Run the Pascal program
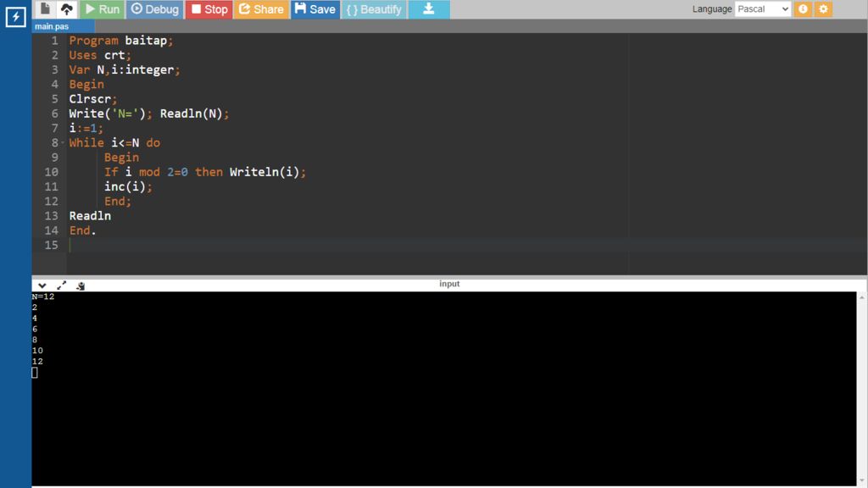 click(103, 8)
